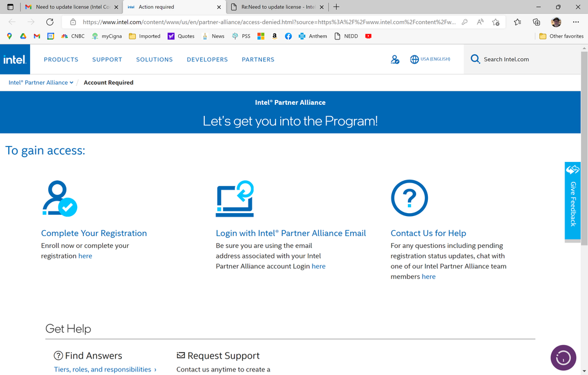Open the purple chat assistant bubble
Viewport: 588px width, 375px height.
563,358
